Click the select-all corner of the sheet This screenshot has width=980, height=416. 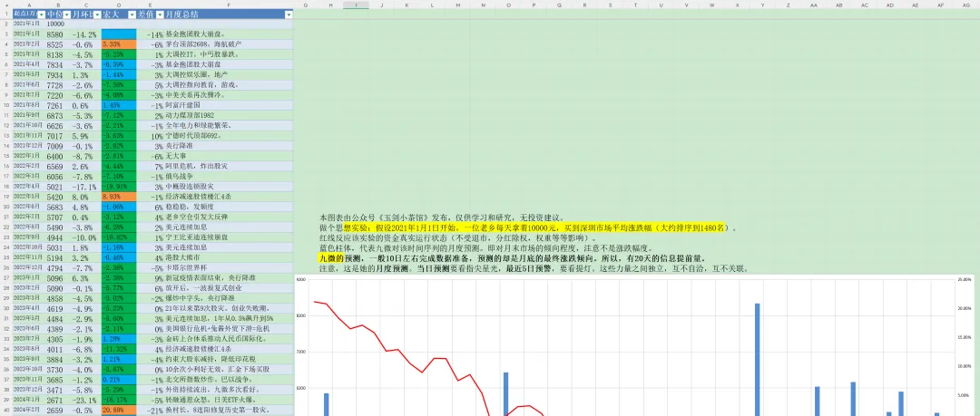6,5
